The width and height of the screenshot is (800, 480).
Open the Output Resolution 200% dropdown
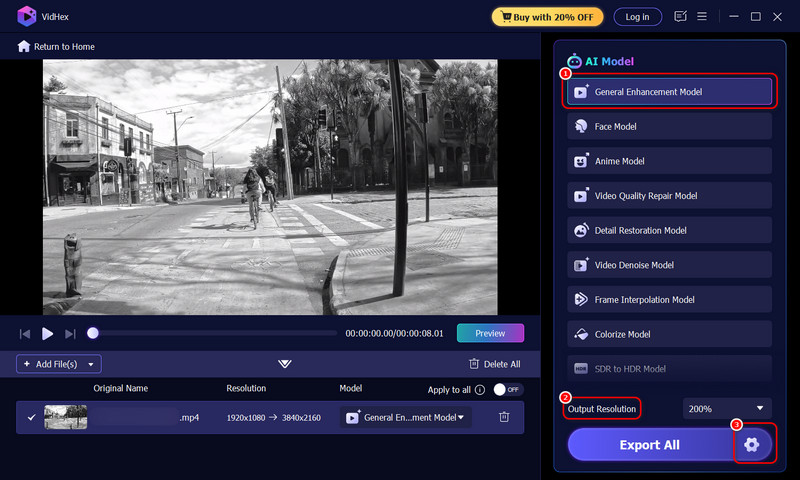tap(727, 408)
